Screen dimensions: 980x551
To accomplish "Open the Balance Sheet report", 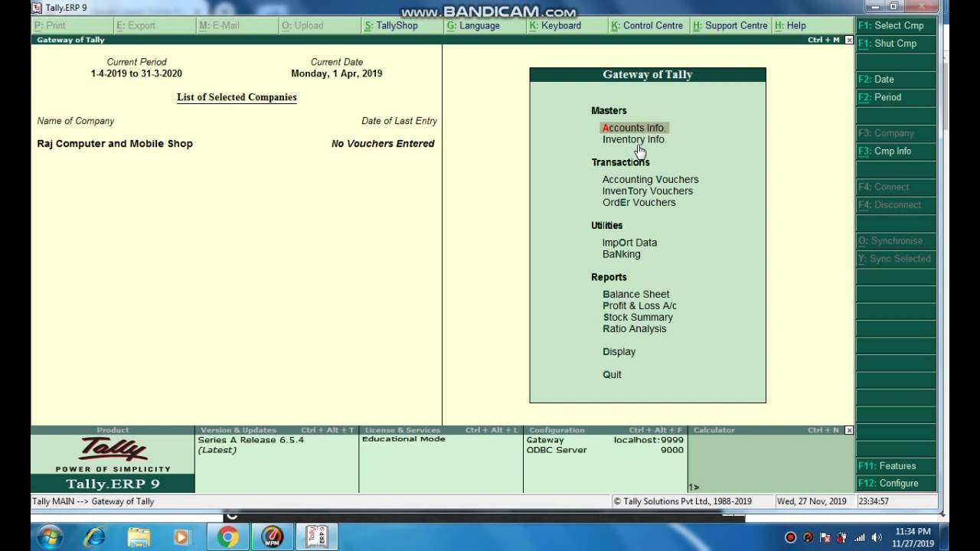I will point(635,294).
